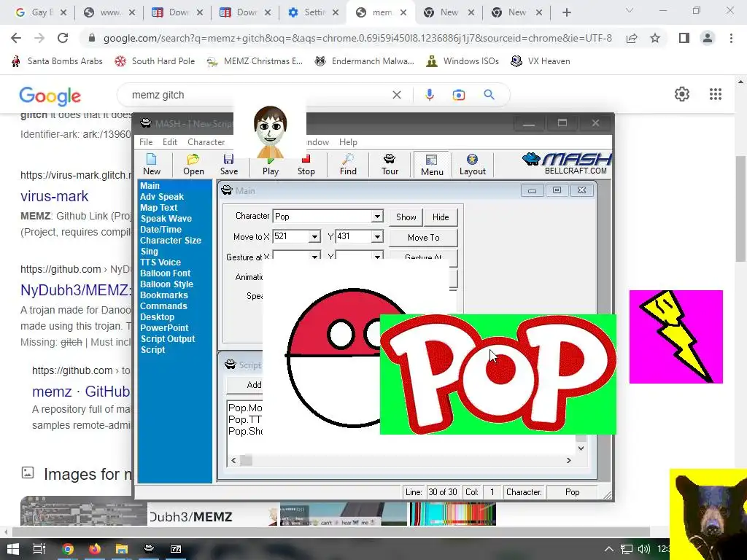Image resolution: width=747 pixels, height=560 pixels.
Task: Open the virus-mark search result
Action: (54, 196)
